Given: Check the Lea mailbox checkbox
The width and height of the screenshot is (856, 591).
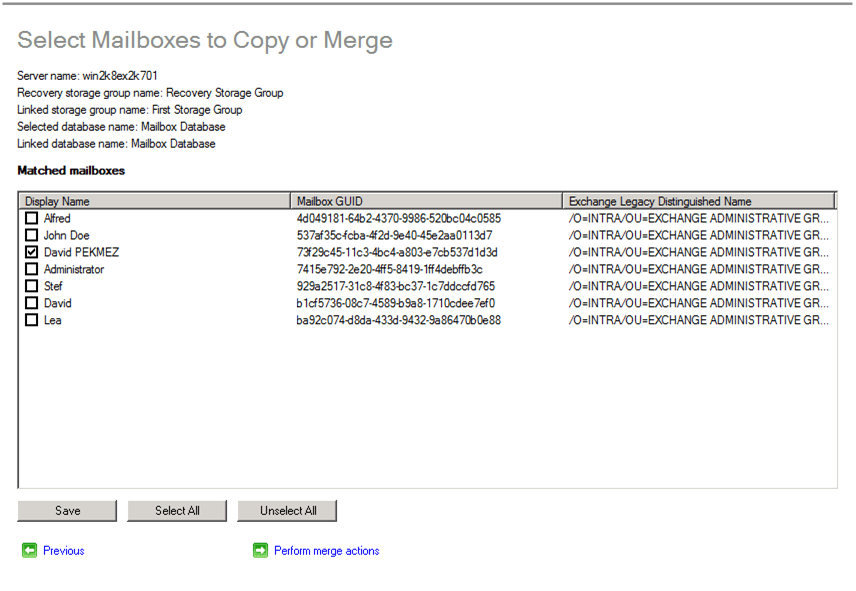Looking at the screenshot, I should [x=32, y=321].
